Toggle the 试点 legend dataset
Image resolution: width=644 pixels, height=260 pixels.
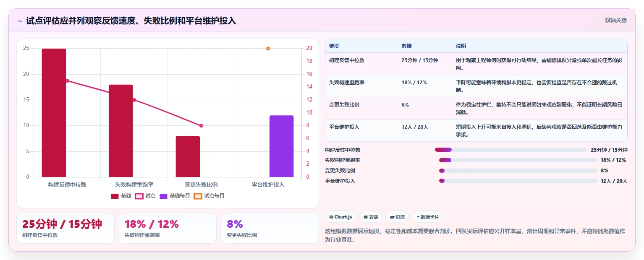coord(145,196)
